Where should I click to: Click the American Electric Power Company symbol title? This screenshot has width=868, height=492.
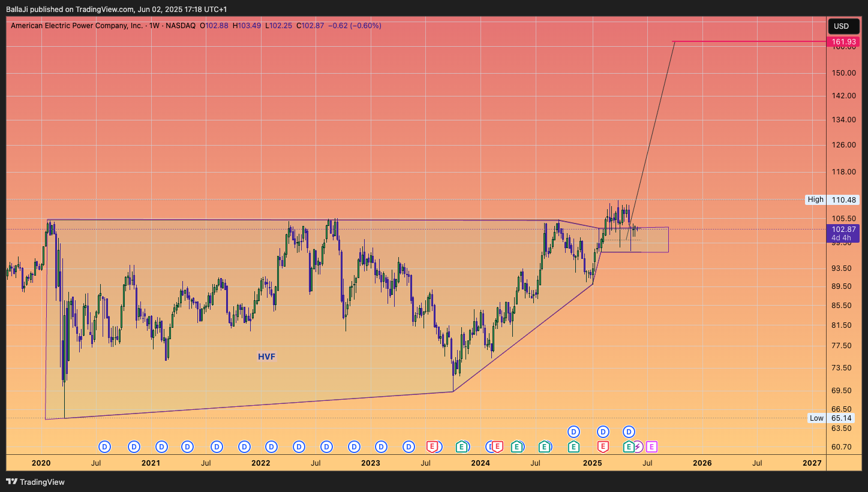click(77, 26)
